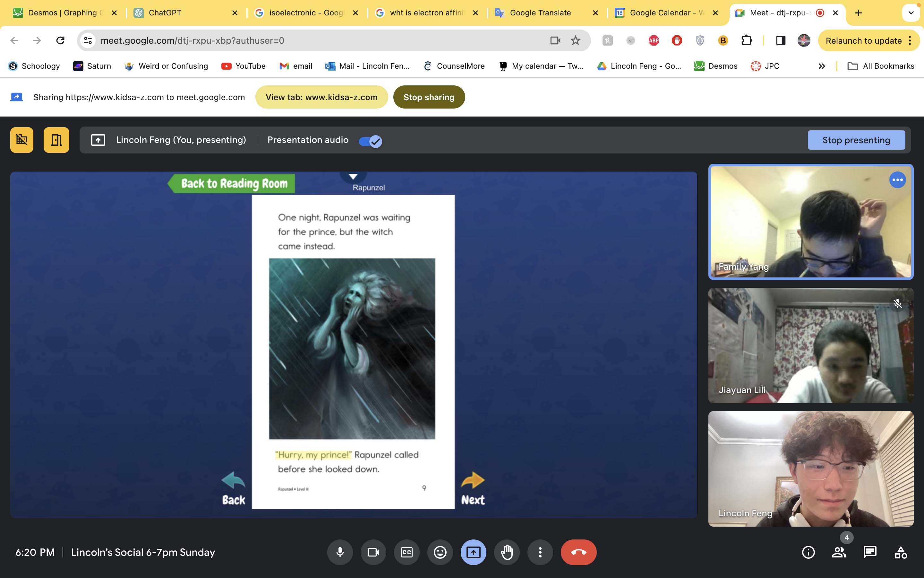This screenshot has width=924, height=578.
Task: Open the activities shapes icon
Action: tap(901, 552)
